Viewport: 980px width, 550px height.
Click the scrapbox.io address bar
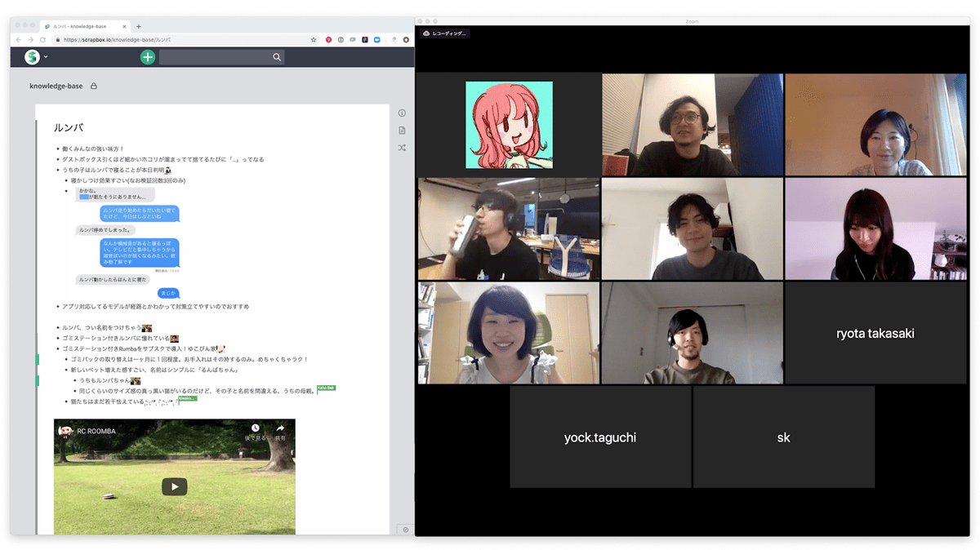[184, 39]
